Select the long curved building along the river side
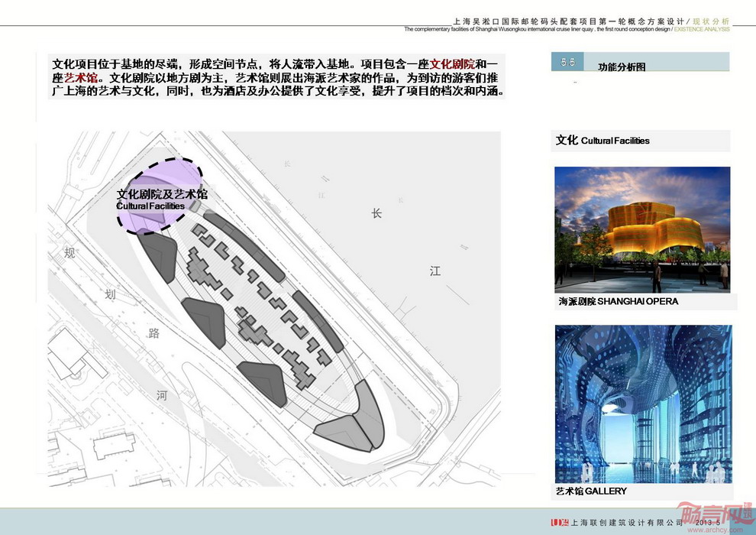This screenshot has width=756, height=535. 319,321
